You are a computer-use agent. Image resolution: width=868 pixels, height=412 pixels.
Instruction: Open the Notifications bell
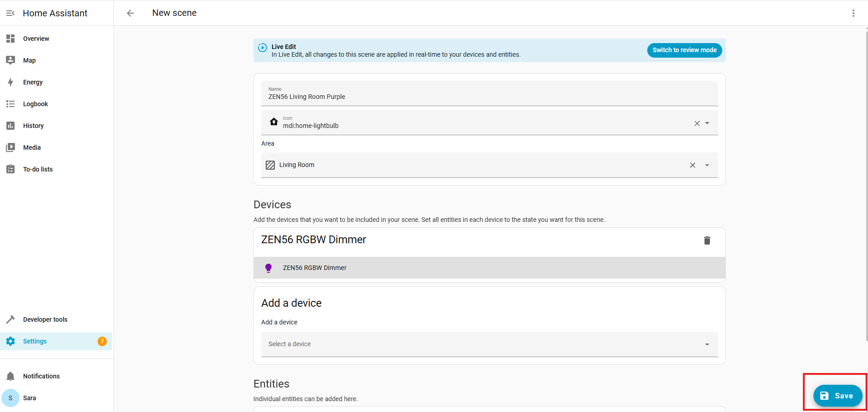[x=11, y=376]
